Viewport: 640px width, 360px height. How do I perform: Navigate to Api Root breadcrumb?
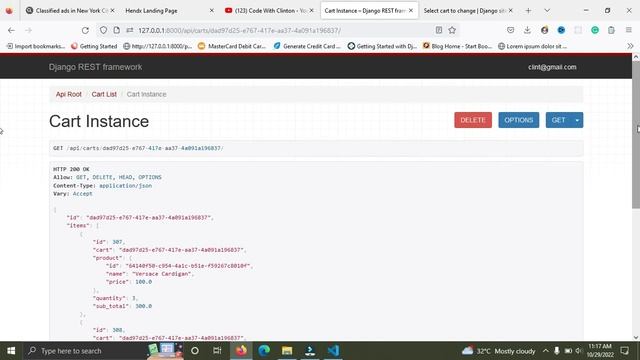pos(69,94)
